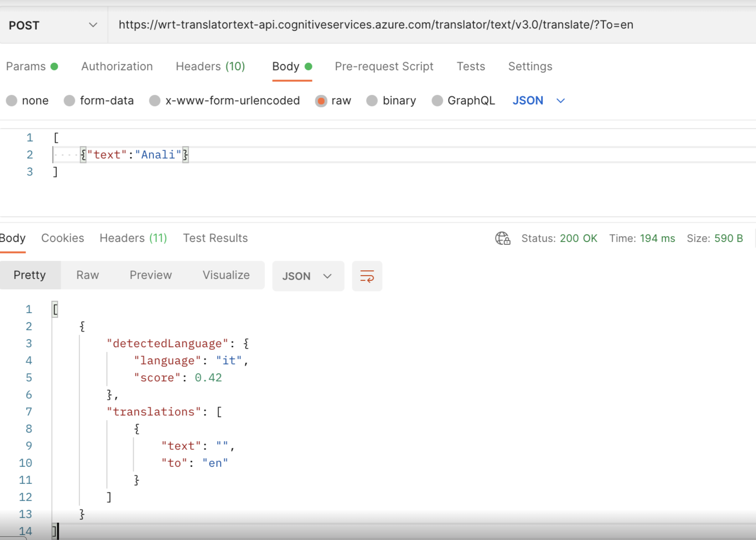Expand the blue JSON body format dropdown
756x540 pixels.
tap(538, 101)
